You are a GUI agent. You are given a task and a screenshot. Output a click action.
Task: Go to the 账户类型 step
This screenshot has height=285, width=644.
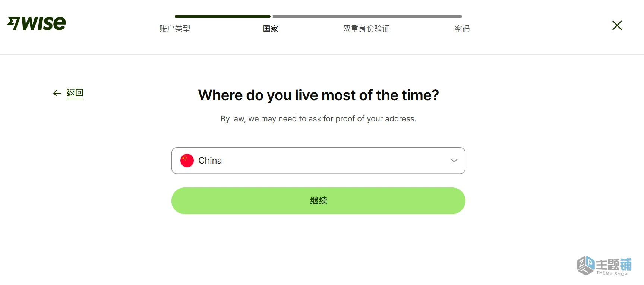pos(175,29)
